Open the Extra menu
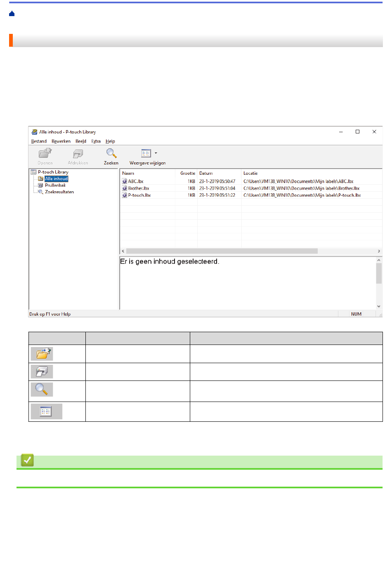This screenshot has width=392, height=573. (96, 141)
